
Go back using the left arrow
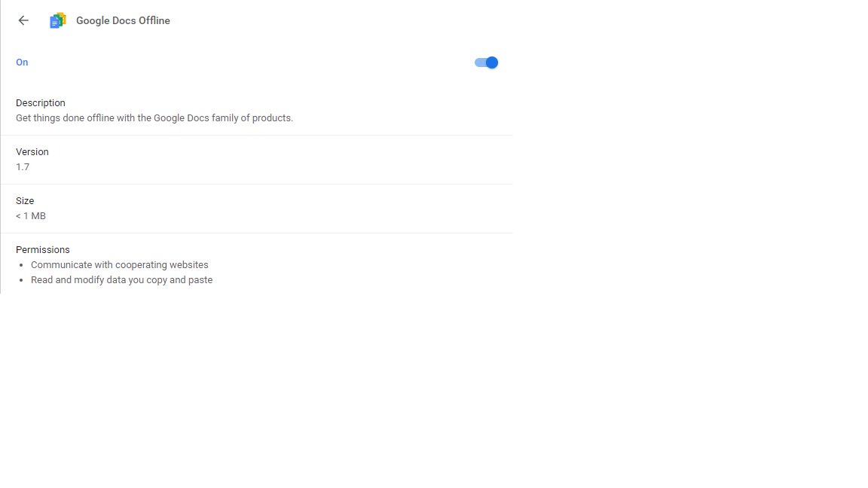pos(23,20)
